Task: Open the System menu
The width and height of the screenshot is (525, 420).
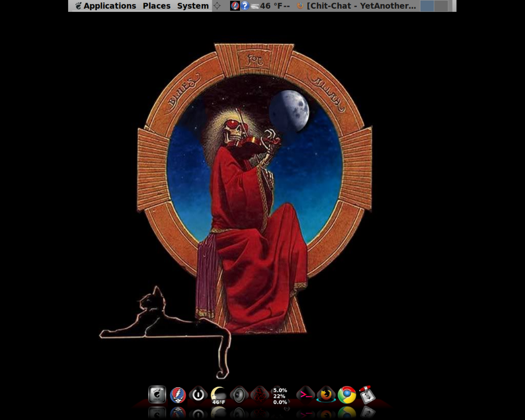Action: pyautogui.click(x=193, y=6)
